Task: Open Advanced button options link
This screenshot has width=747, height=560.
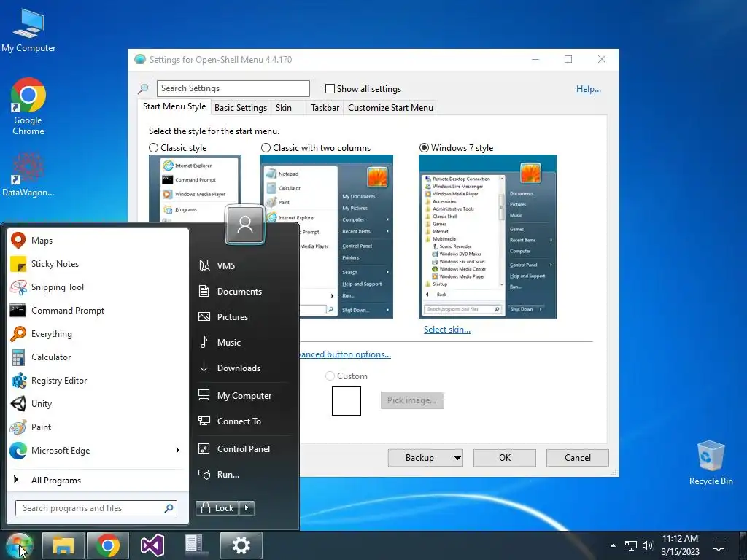Action: (345, 354)
